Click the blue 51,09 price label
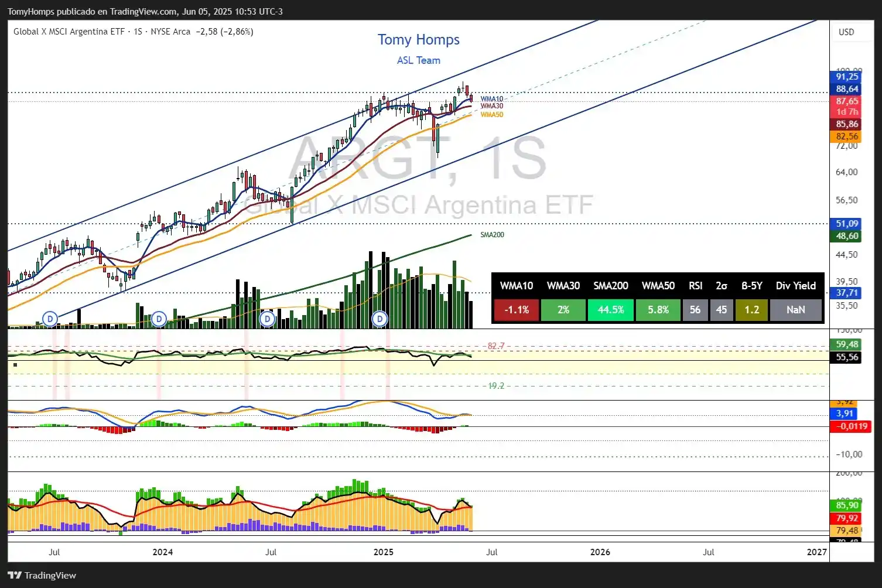The image size is (882, 588). pyautogui.click(x=846, y=224)
